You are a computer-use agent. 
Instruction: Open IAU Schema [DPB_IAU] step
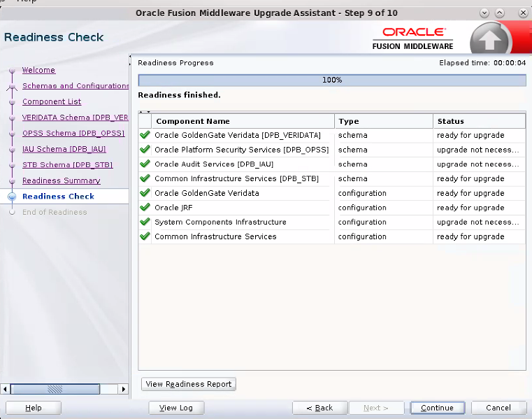pyautogui.click(x=64, y=149)
